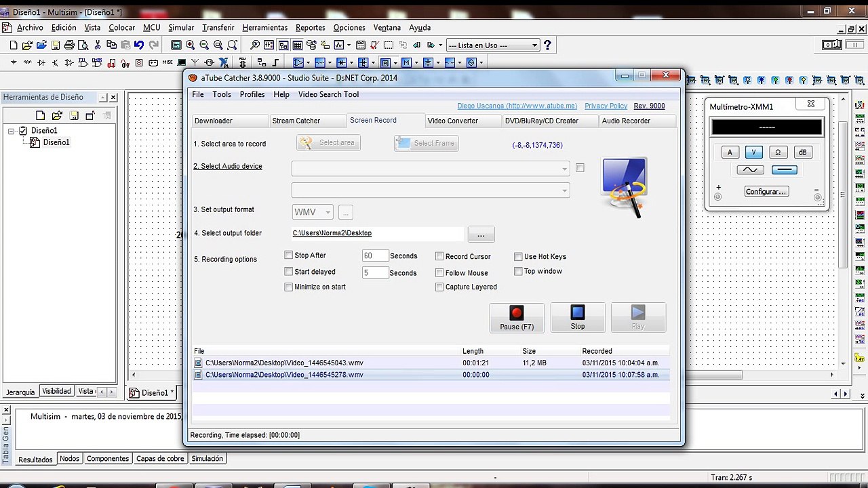The height and width of the screenshot is (488, 868).
Task: Create a new design in Multisim toolbar
Action: click(x=13, y=45)
